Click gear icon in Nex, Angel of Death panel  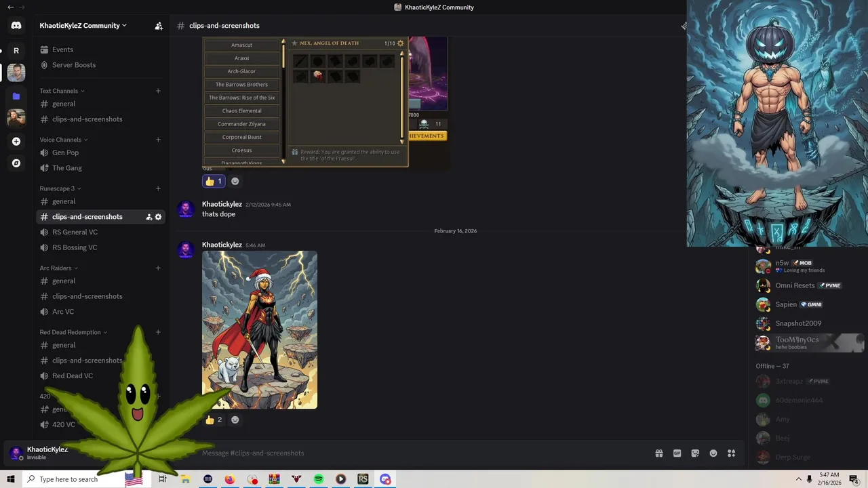400,43
